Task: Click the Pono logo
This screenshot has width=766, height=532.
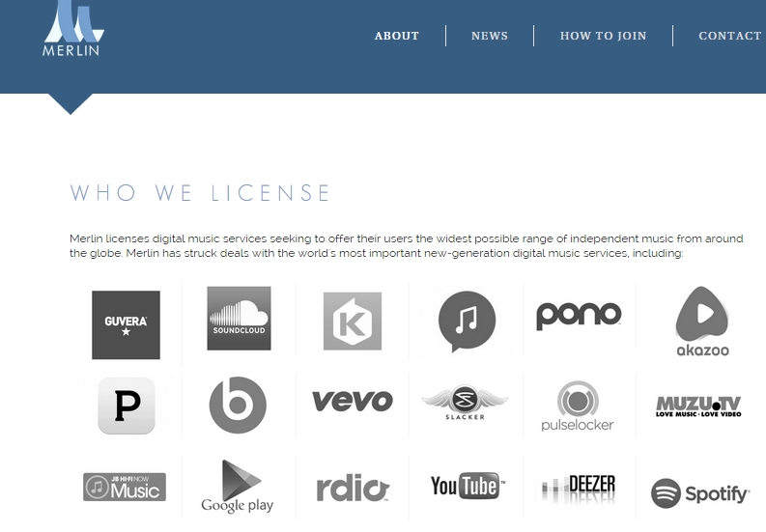Action: coord(579,316)
